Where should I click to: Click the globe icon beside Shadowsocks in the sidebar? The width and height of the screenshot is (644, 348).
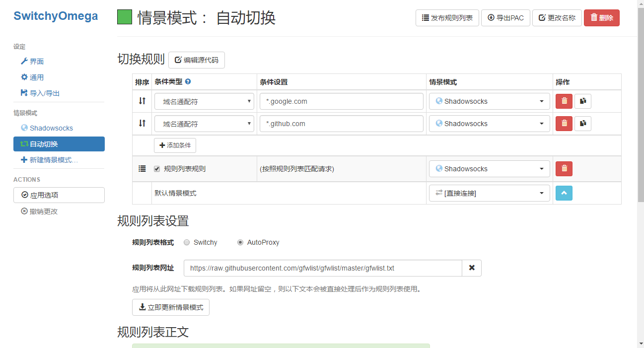point(24,128)
